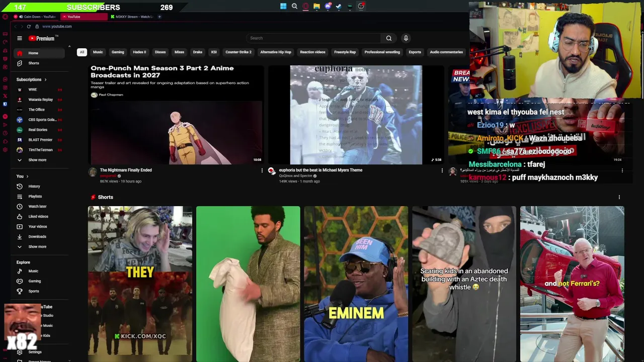
Task: Select the All filter chip
Action: tap(82, 52)
